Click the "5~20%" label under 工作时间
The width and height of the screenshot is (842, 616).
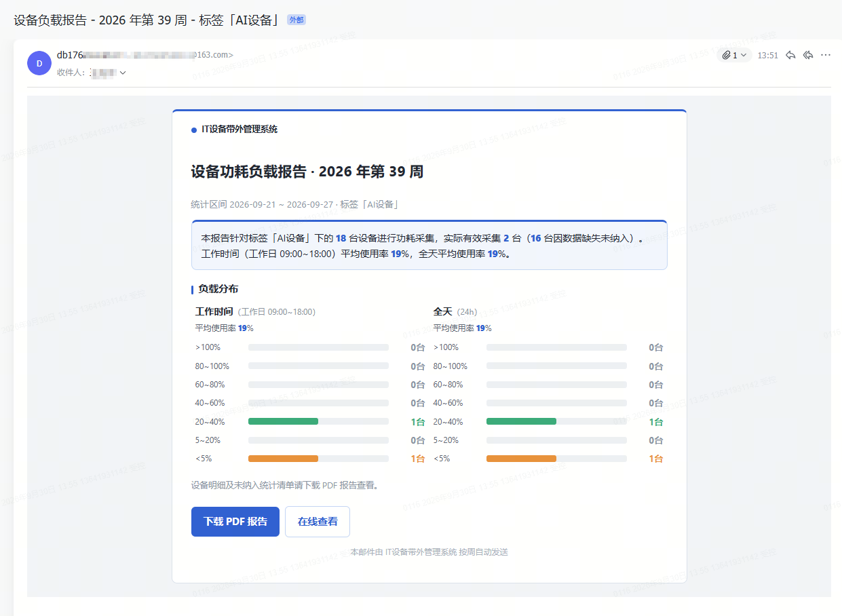pos(208,440)
